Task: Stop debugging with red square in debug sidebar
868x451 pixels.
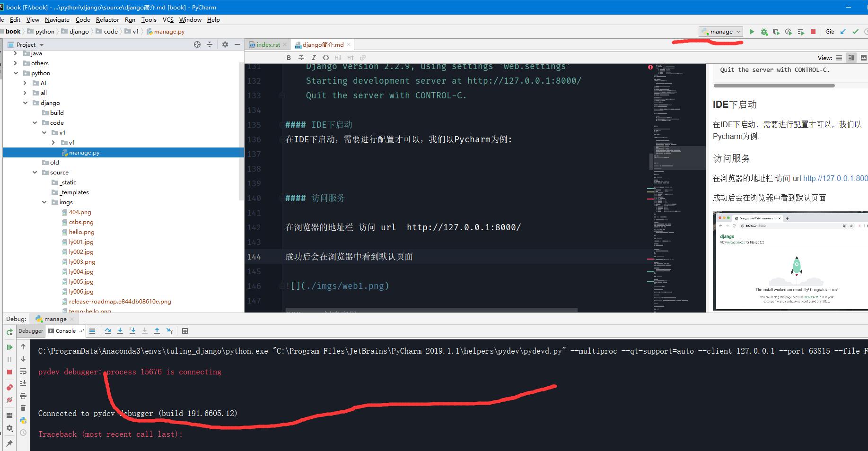Action: tap(9, 372)
